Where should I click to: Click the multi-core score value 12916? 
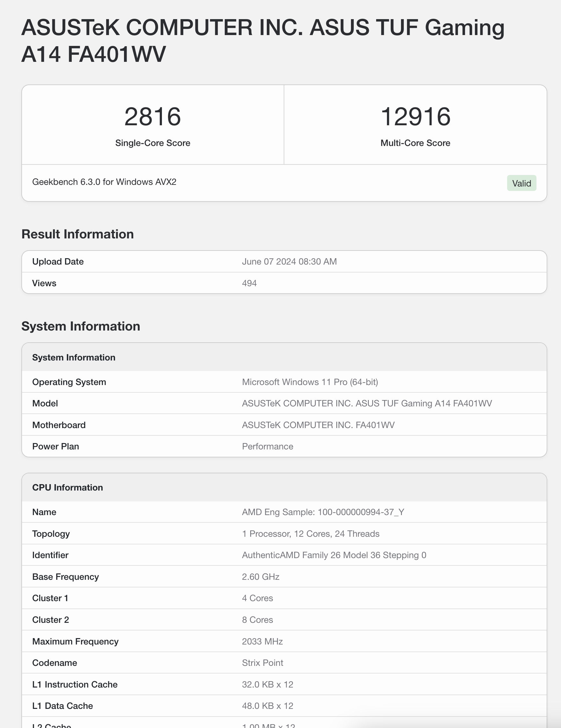coord(415,117)
